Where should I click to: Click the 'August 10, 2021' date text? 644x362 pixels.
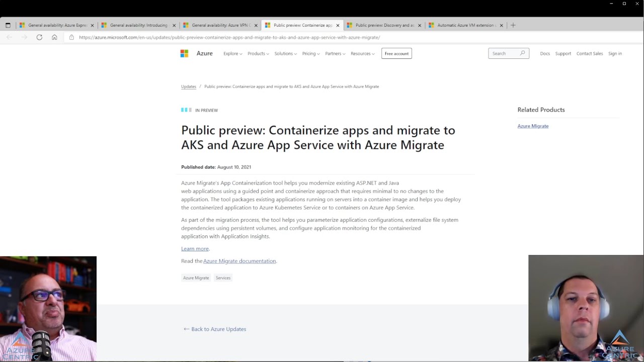click(234, 167)
